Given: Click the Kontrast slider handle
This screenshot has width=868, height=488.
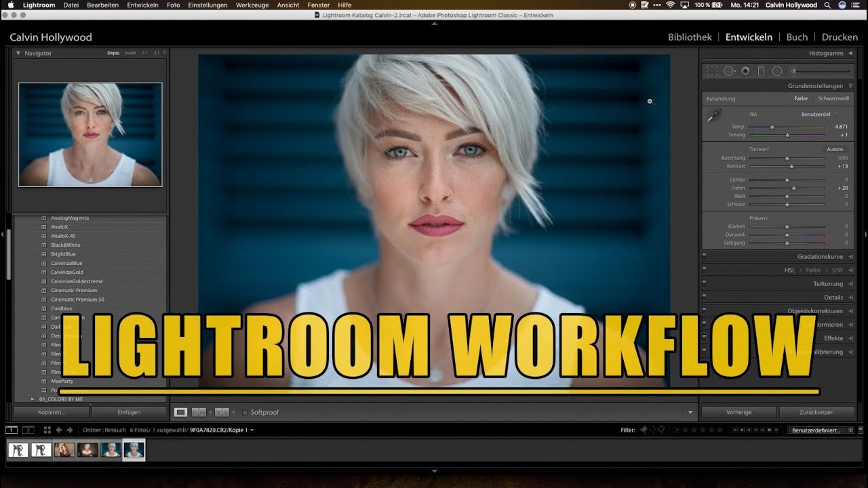Looking at the screenshot, I should pyautogui.click(x=791, y=166).
